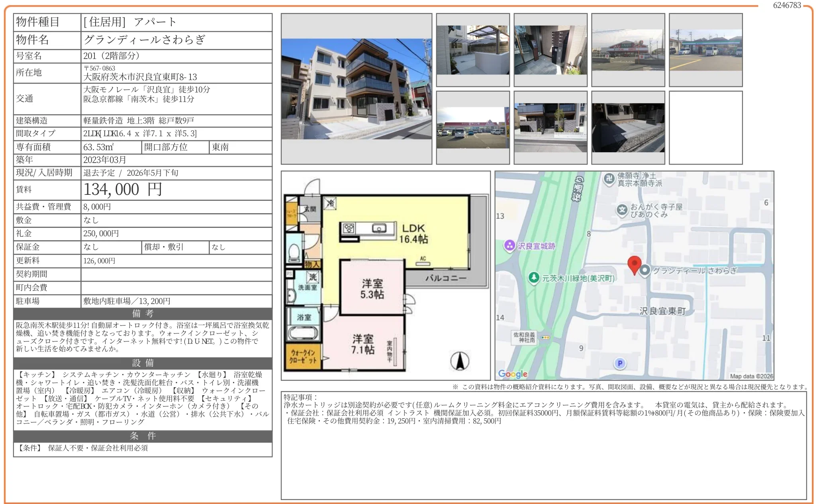Click the drugstore キリン堂 photo thumbnail

coord(472,127)
